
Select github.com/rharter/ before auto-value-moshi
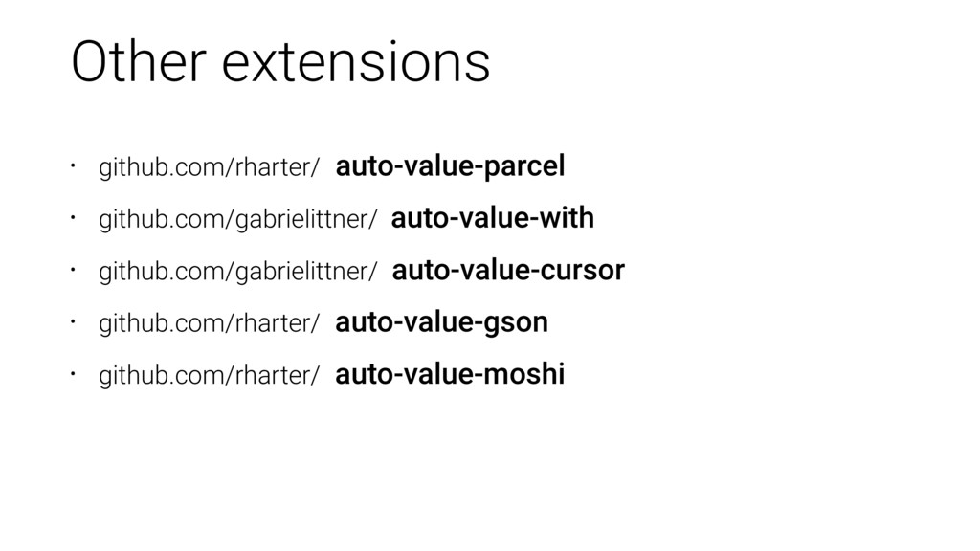coord(210,375)
